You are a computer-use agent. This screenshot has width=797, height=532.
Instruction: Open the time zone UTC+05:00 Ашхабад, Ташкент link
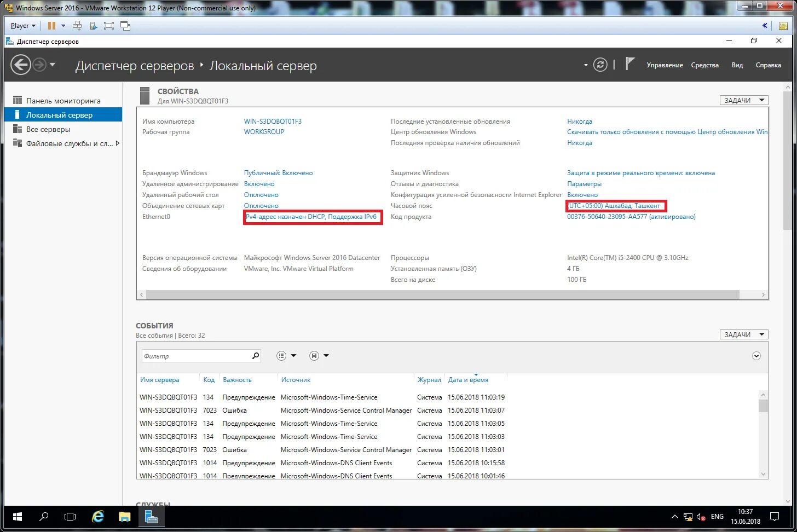coord(614,206)
